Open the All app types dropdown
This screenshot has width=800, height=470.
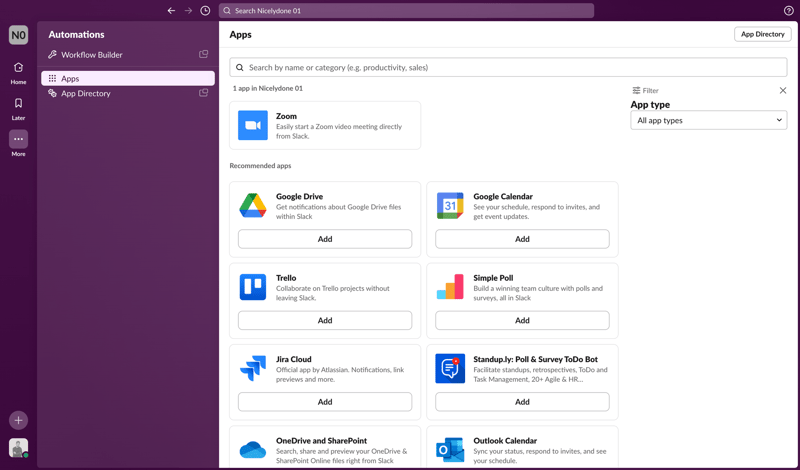tap(709, 120)
